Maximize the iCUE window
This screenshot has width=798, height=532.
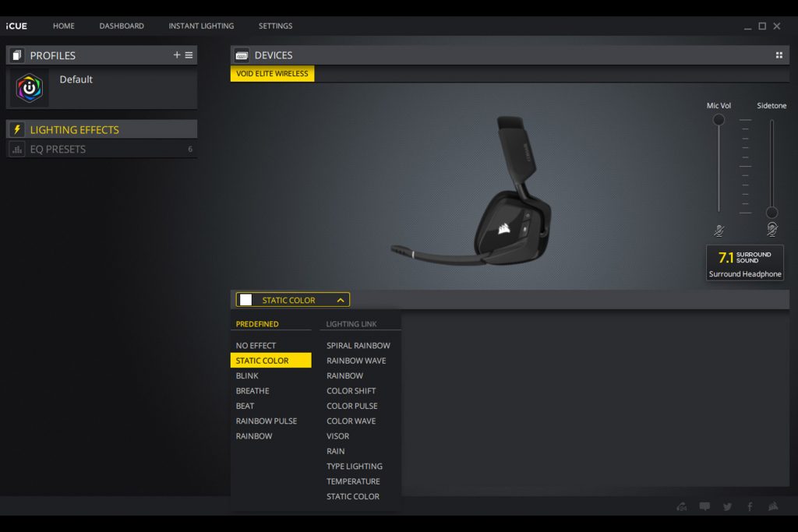[x=762, y=26]
